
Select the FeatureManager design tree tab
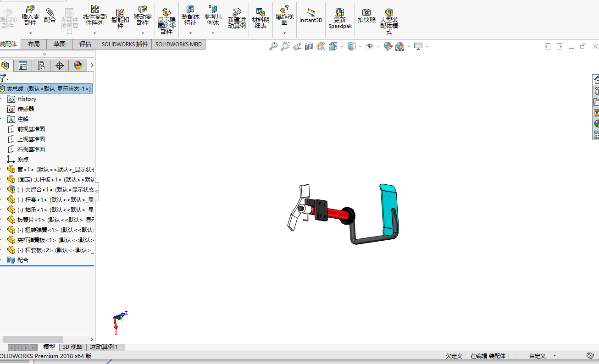[5, 66]
